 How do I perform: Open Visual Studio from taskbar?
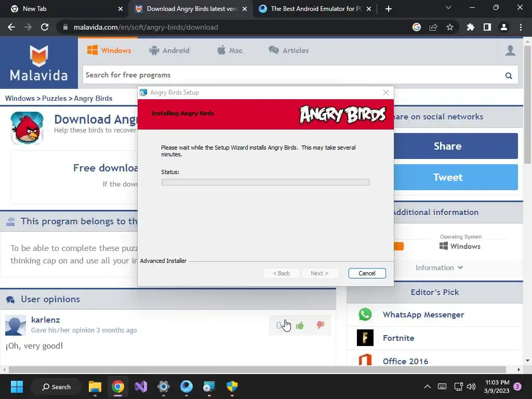tap(141, 387)
